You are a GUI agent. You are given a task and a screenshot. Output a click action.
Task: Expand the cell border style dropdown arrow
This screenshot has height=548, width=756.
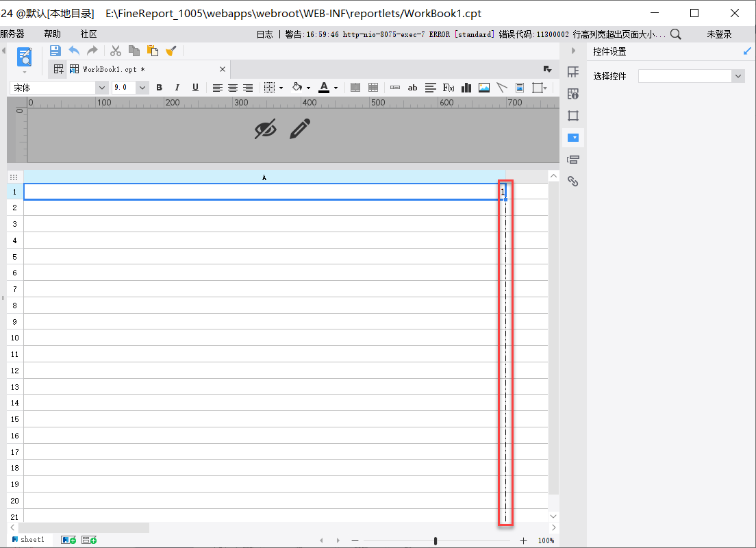[x=281, y=88]
